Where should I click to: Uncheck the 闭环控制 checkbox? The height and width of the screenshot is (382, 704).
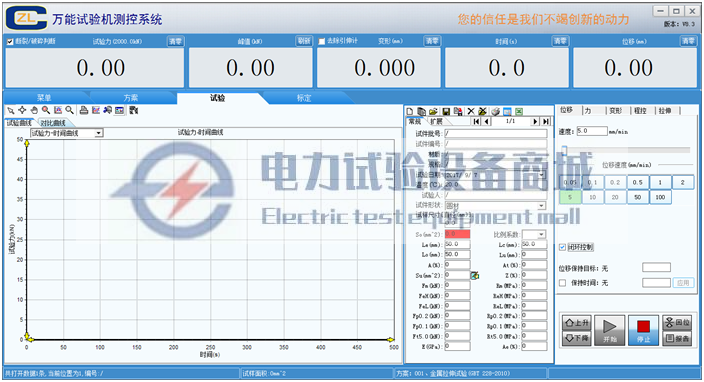(562, 247)
